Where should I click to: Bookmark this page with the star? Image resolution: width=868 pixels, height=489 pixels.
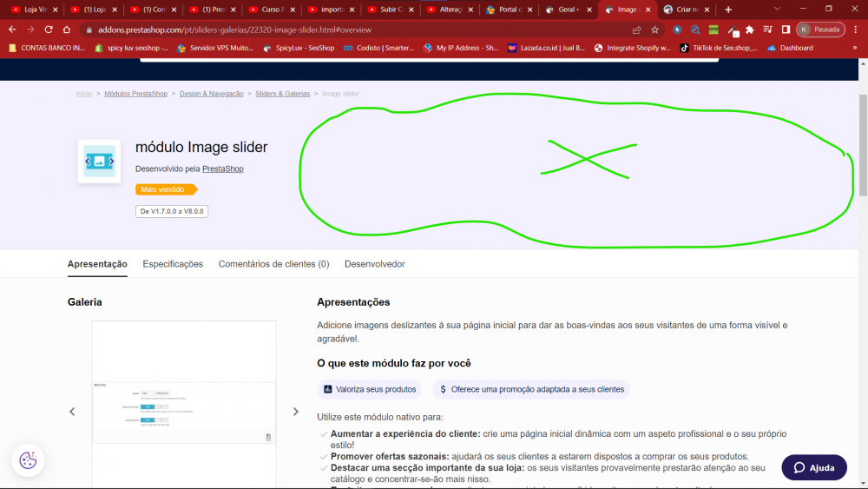(654, 30)
